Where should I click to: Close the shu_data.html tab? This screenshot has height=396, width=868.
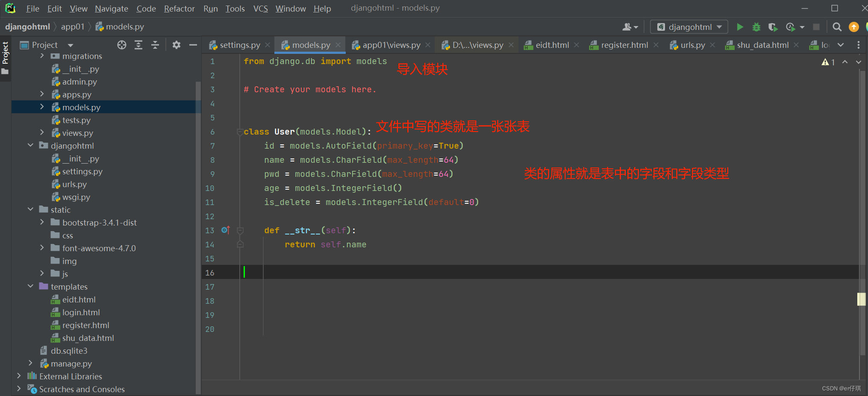coord(796,45)
